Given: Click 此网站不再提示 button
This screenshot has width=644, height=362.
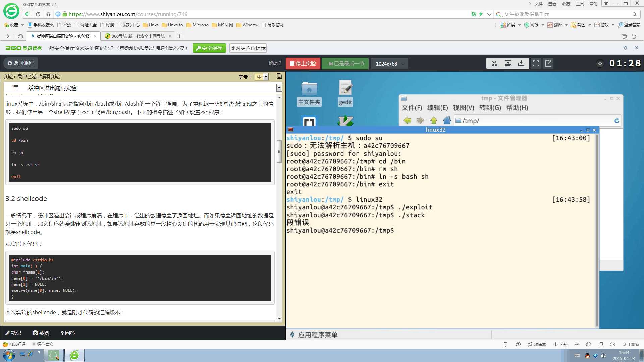Looking at the screenshot, I should point(248,48).
